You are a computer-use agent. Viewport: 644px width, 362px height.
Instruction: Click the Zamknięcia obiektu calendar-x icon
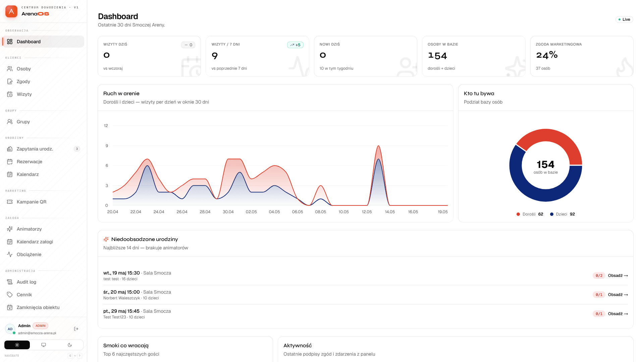point(10,307)
